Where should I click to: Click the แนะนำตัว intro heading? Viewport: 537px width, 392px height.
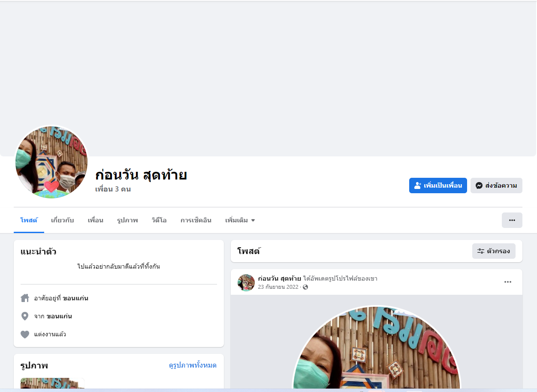(39, 251)
